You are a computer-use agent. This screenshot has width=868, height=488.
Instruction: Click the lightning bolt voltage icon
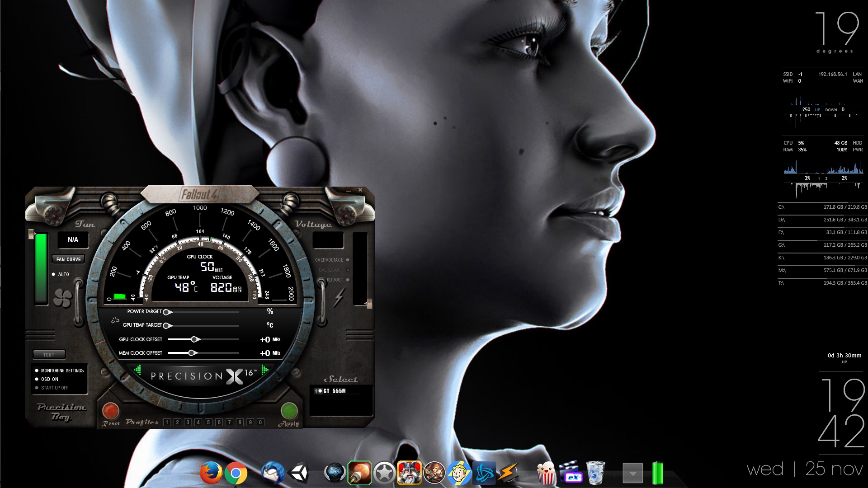click(339, 298)
